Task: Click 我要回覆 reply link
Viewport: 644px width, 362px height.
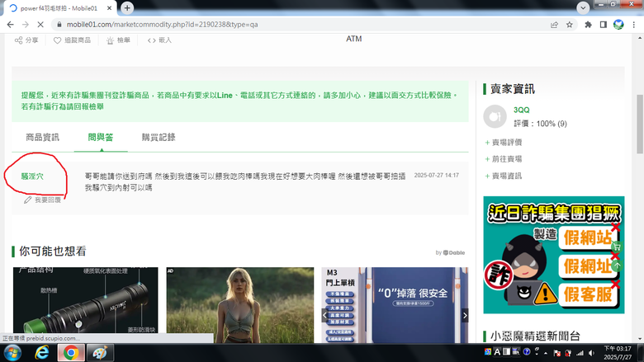Action: [x=43, y=200]
